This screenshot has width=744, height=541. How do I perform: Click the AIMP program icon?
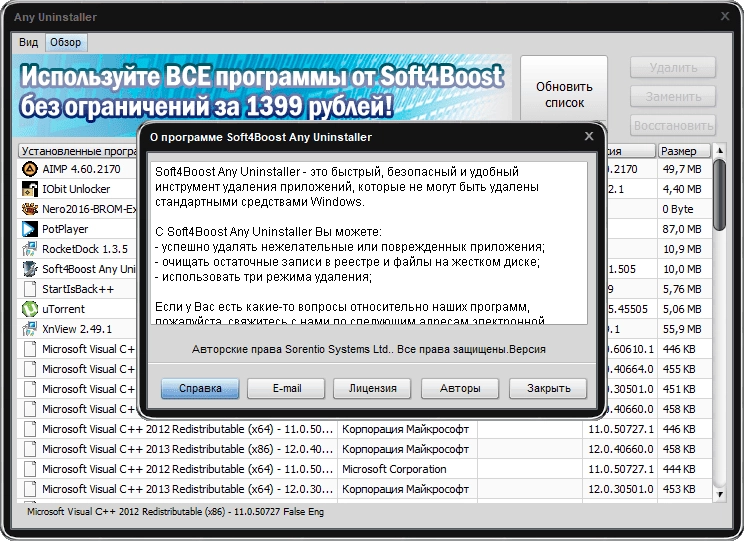(30, 169)
